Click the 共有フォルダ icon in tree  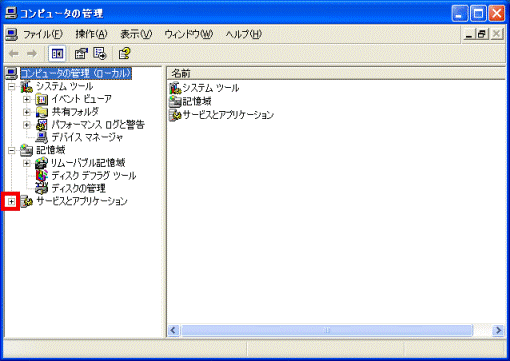tap(42, 112)
